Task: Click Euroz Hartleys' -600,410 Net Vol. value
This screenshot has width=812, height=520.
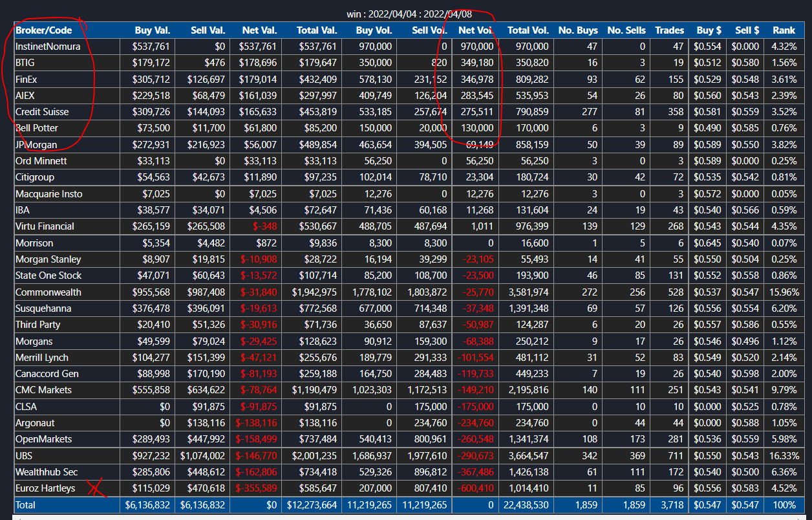Action: tap(476, 488)
